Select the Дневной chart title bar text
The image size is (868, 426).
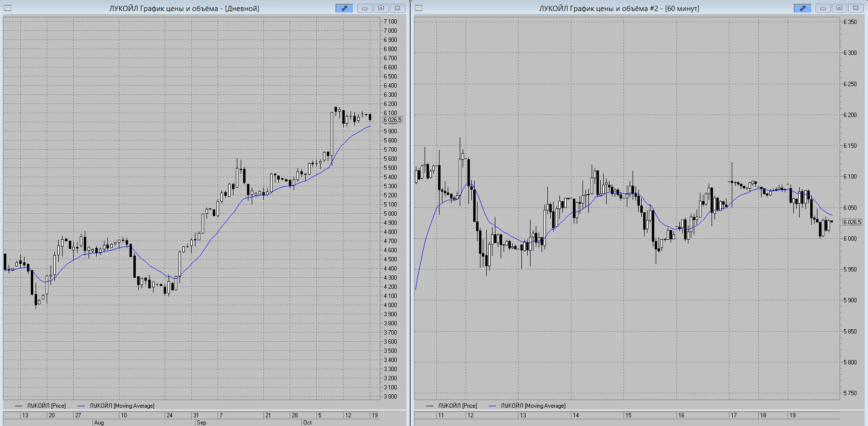pos(184,9)
